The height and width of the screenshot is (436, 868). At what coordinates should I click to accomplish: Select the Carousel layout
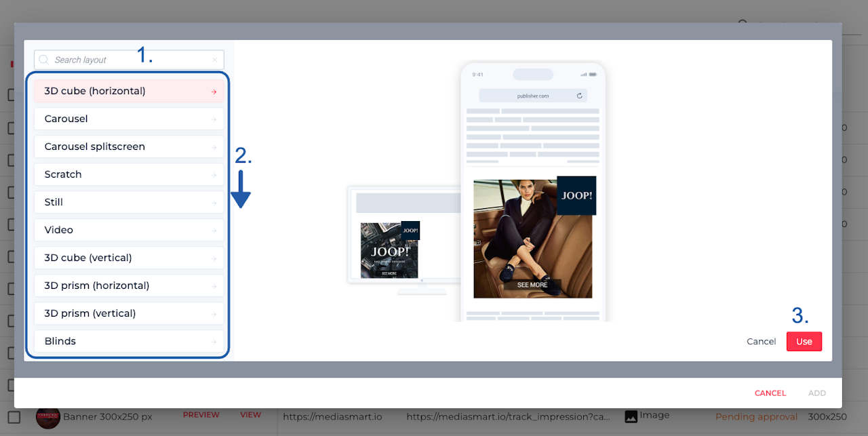tap(129, 119)
